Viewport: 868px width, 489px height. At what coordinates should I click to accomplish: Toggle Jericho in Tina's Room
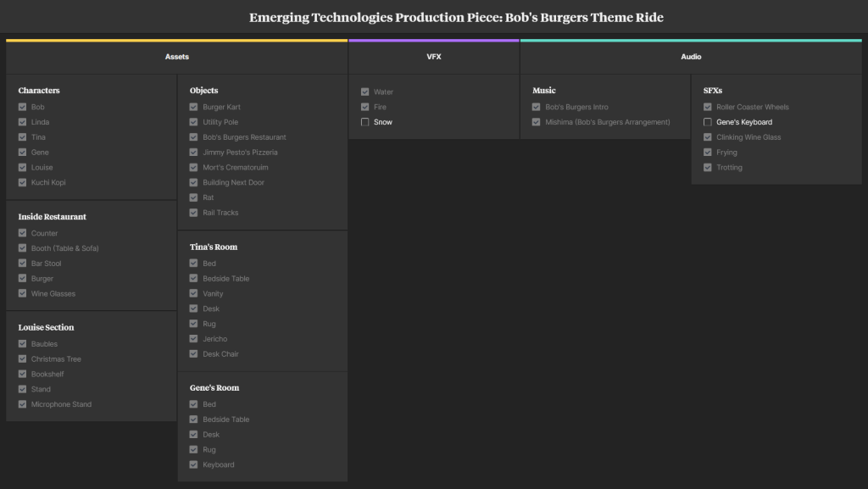[194, 339]
